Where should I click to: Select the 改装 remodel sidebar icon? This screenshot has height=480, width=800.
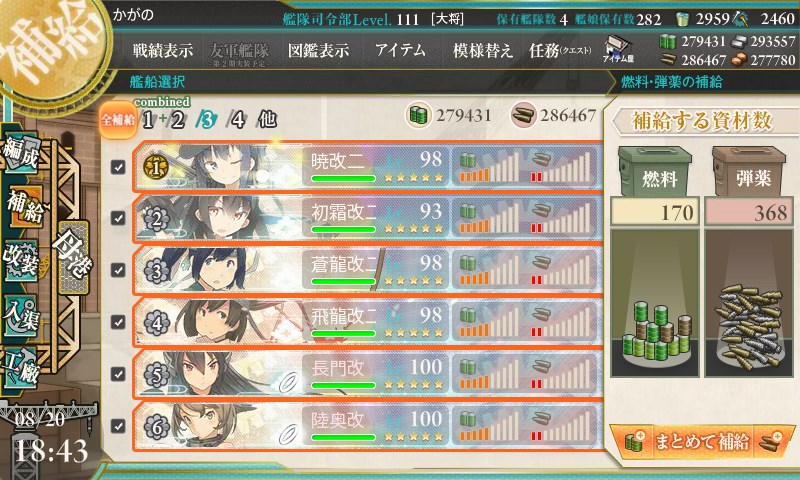click(21, 260)
